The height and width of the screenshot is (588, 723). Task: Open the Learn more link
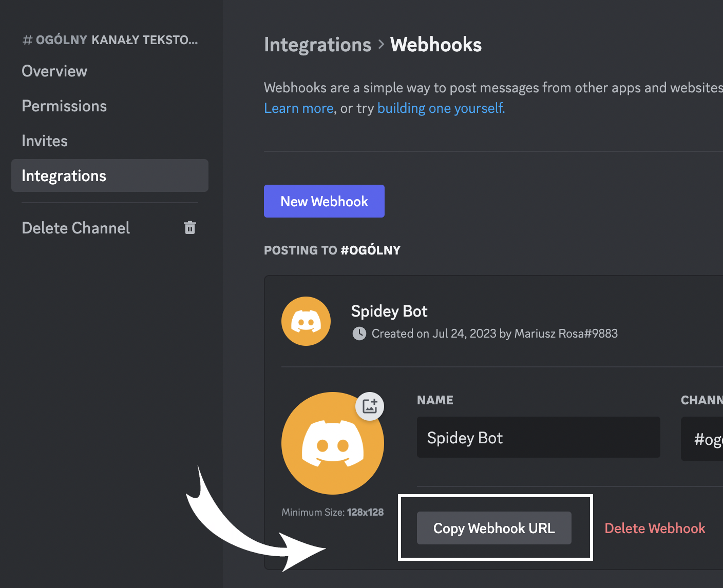point(298,108)
